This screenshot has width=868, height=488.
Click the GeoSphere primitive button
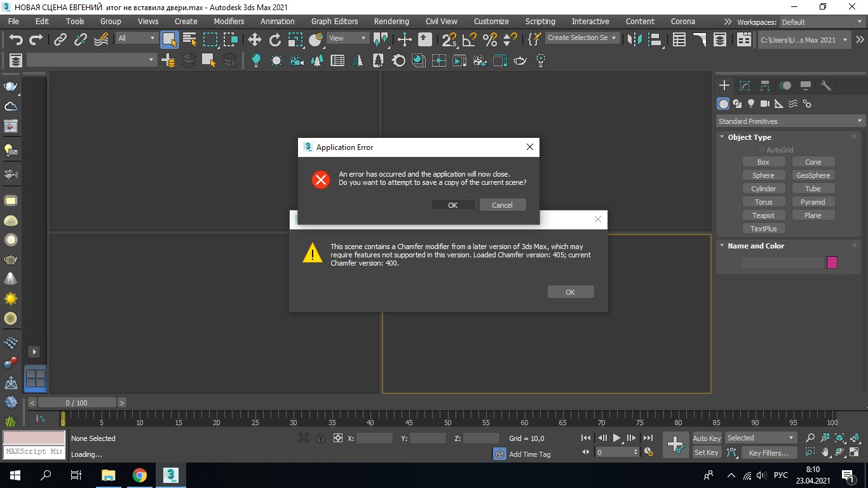coord(813,175)
